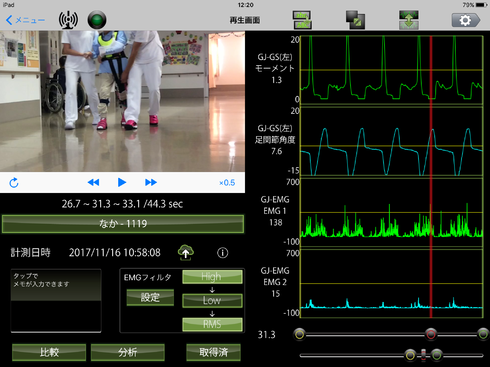
Task: Restart video with the reload icon
Action: pos(14,183)
